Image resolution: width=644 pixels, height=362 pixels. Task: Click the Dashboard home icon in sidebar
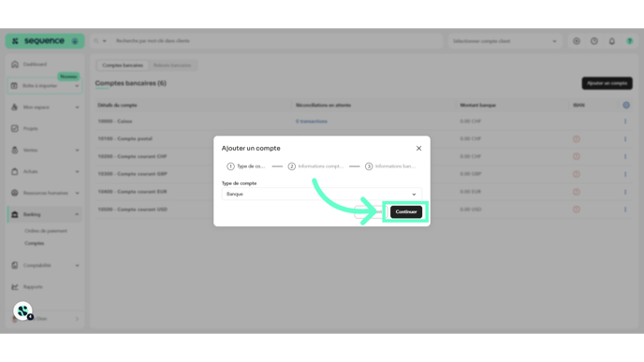(x=15, y=65)
